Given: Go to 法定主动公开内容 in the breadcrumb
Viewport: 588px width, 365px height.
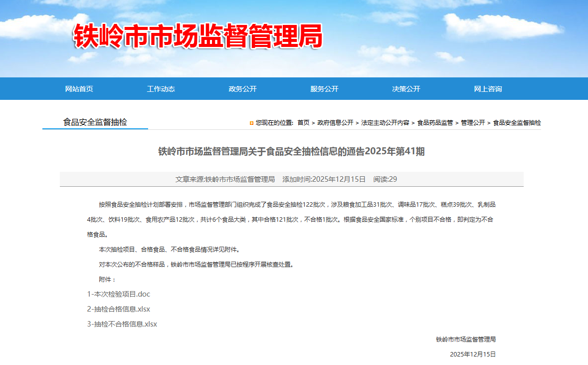Looking at the screenshot, I should [x=385, y=123].
